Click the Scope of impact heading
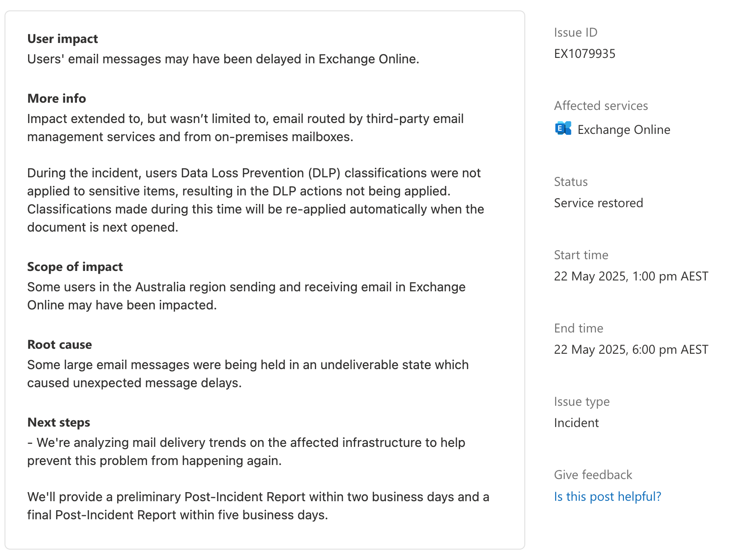 tap(75, 267)
